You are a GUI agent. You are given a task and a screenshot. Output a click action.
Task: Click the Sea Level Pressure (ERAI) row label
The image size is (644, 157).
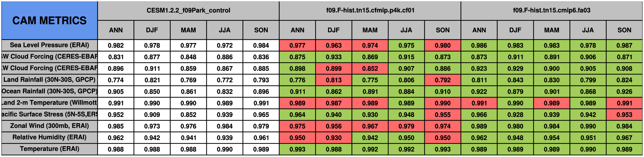tap(49, 45)
